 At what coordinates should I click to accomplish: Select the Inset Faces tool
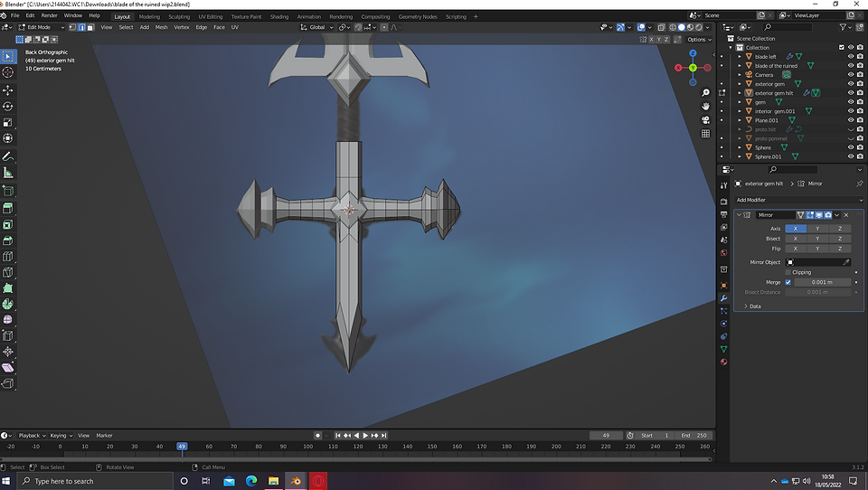point(8,225)
